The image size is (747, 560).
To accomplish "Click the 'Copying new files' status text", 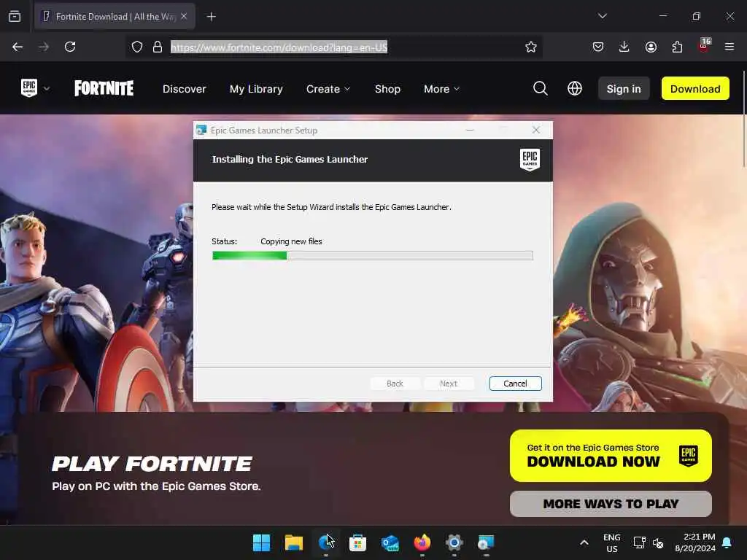I will (x=291, y=241).
